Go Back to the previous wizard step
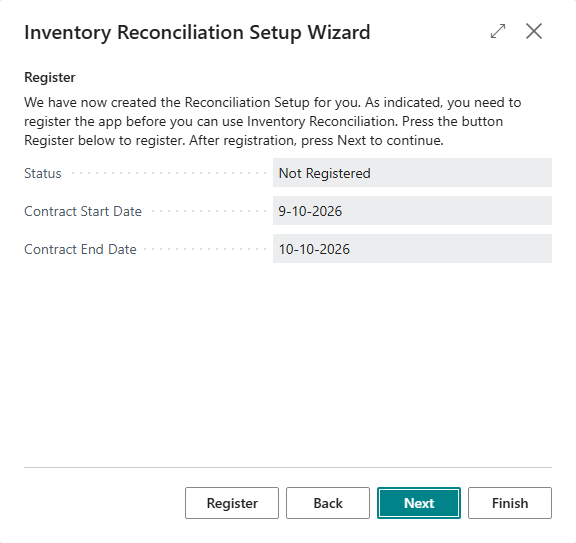 tap(328, 503)
